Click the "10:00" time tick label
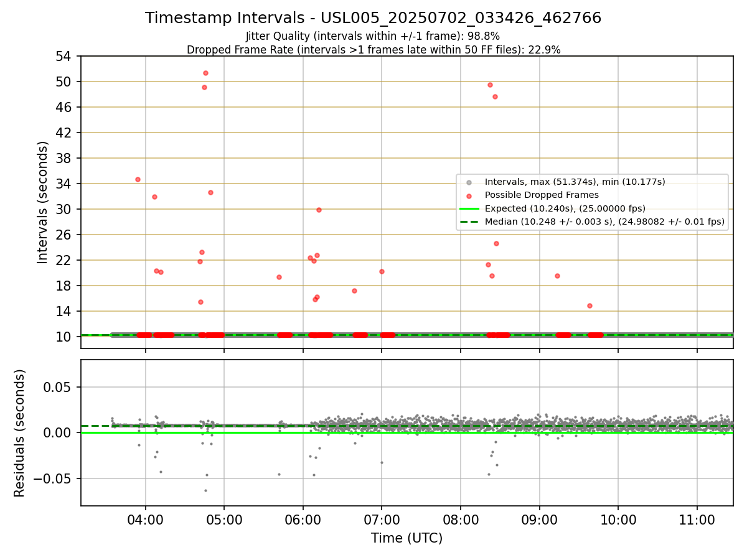The width and height of the screenshot is (747, 560). point(618,520)
